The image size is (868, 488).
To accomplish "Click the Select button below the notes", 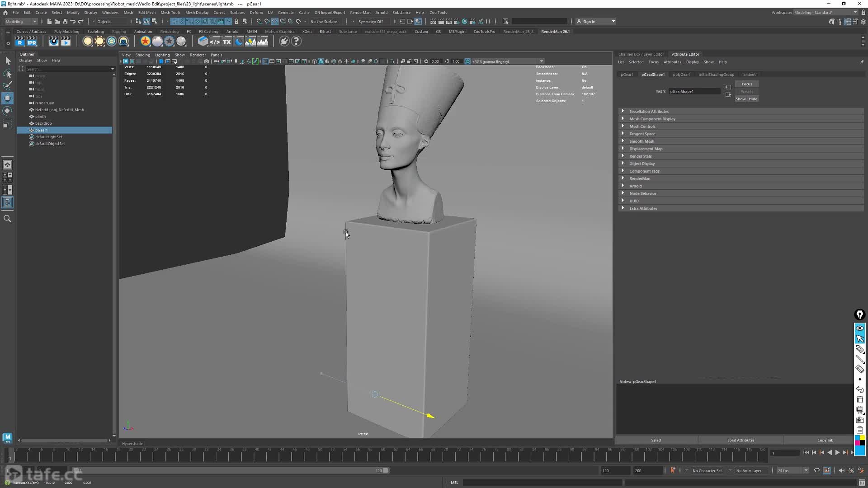I will coord(656,440).
